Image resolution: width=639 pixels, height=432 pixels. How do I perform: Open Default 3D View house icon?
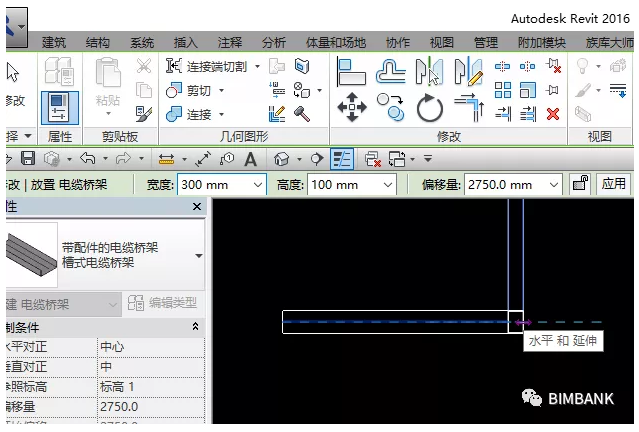click(282, 159)
